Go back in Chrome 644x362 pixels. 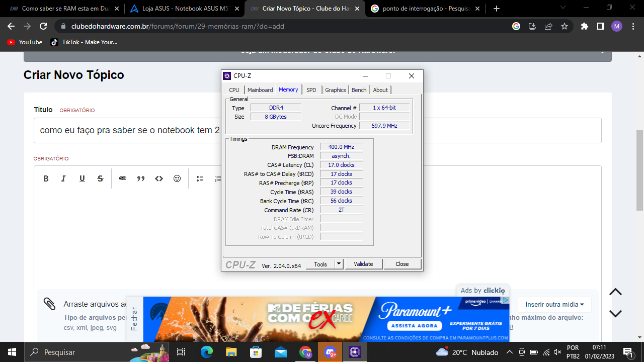coord(11,26)
